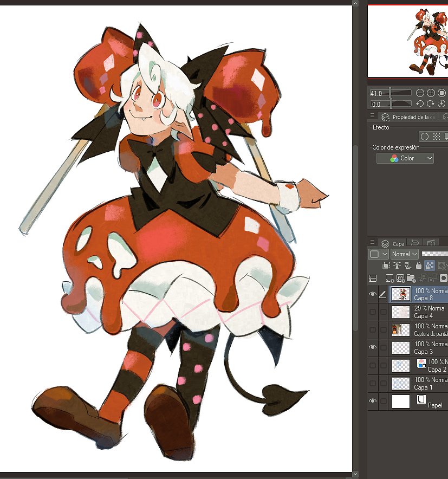The width and height of the screenshot is (448, 479).
Task: Switch to Propiedad de la capa tab
Action: 408,117
